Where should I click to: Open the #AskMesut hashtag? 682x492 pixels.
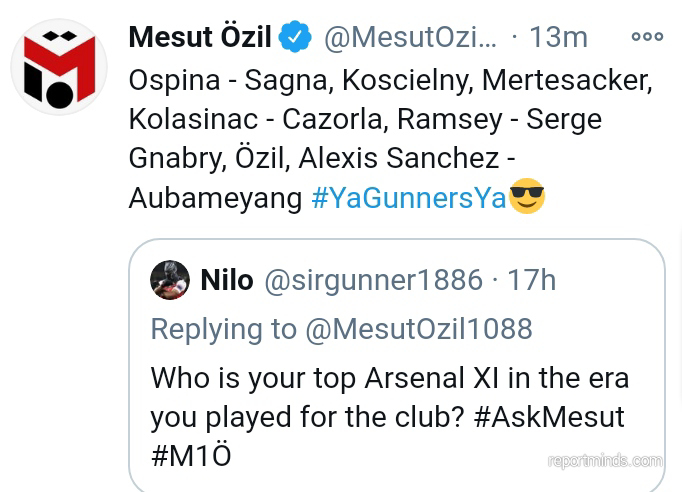pyautogui.click(x=548, y=416)
